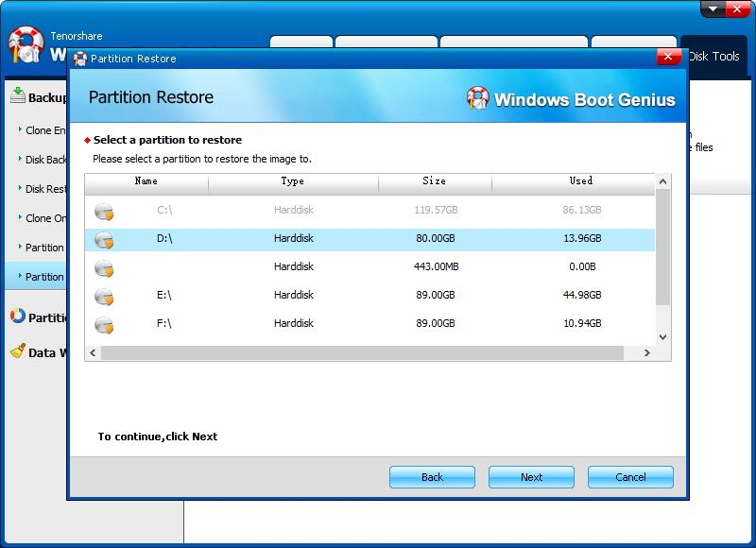Viewport: 756px width, 548px height.
Task: Click the partition list scroll up arrow
Action: pos(663,181)
